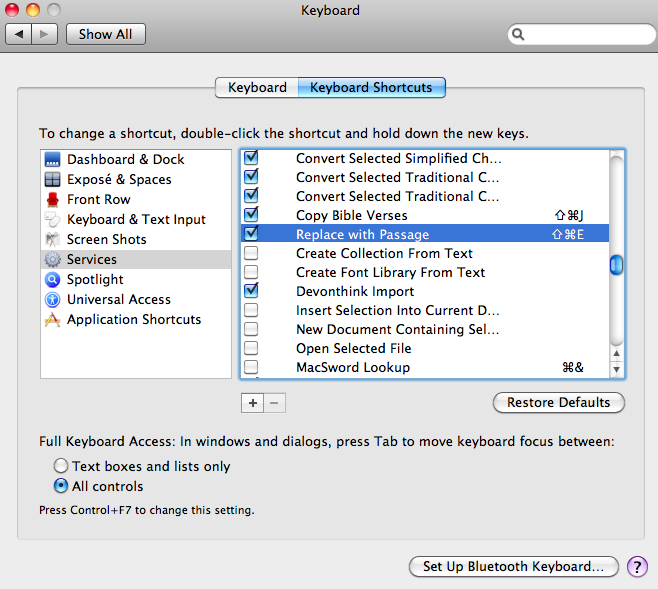Select the Devonthink Import row
The image size is (658, 589).
(x=425, y=291)
